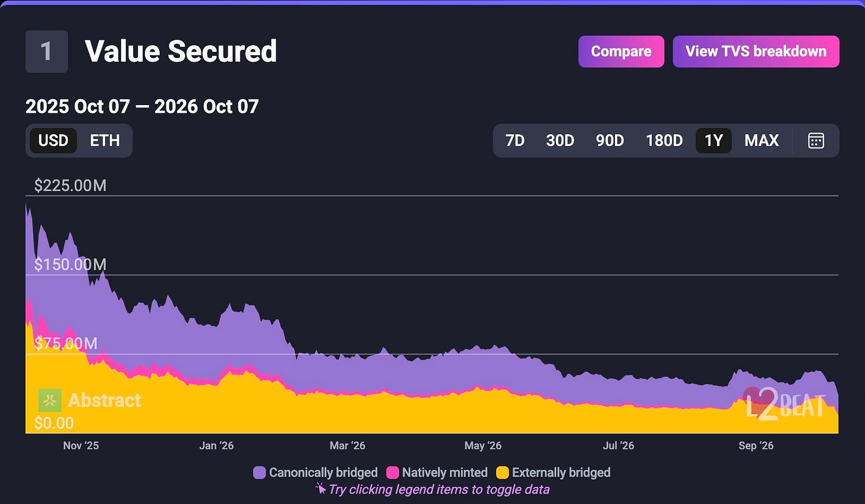The height and width of the screenshot is (504, 865).
Task: Select the 180D time range
Action: [664, 141]
